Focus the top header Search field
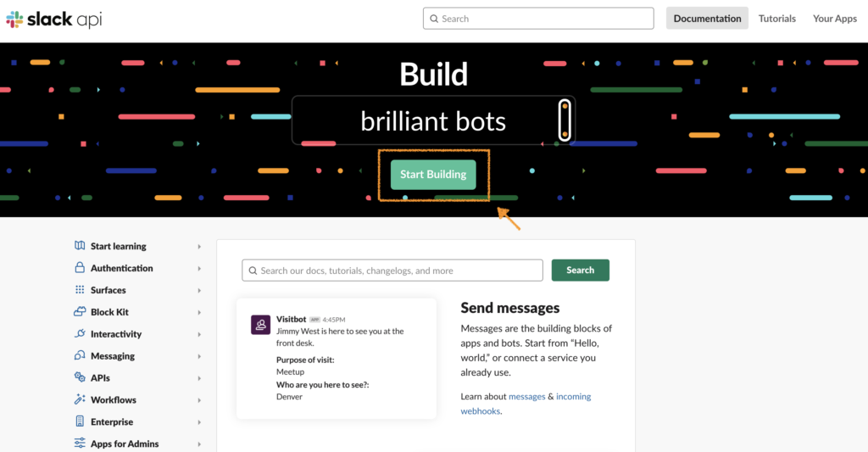This screenshot has width=868, height=452. pos(538,19)
